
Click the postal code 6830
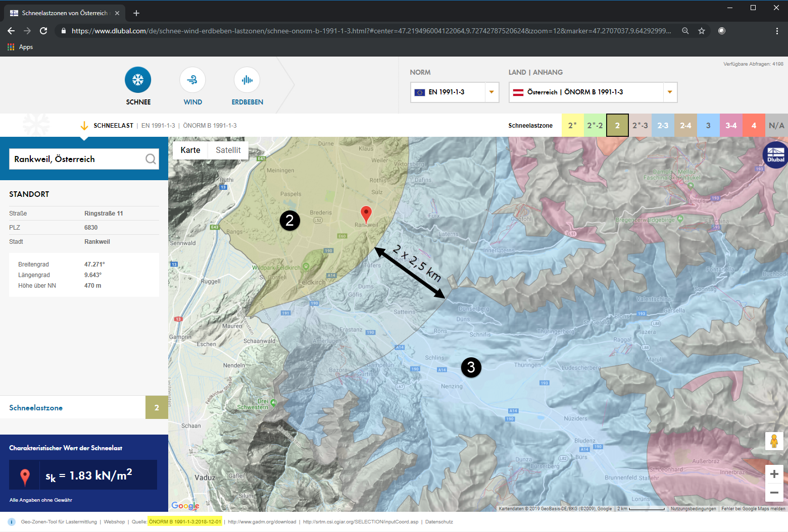[x=91, y=228]
